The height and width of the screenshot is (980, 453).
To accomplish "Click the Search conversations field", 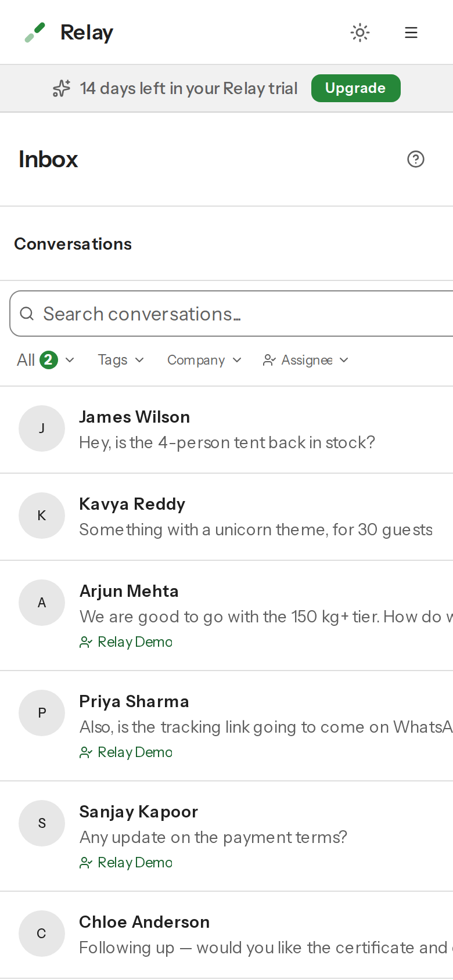I will click(231, 314).
